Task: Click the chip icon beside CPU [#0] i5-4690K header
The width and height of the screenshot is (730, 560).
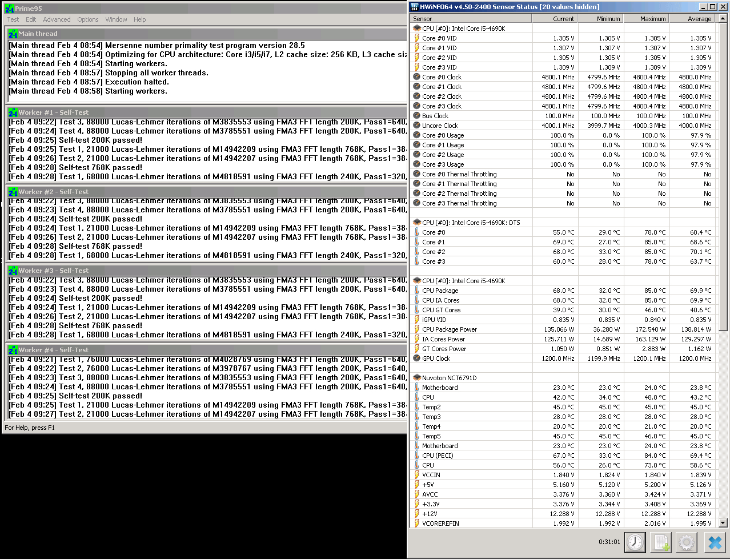Action: 417,29
